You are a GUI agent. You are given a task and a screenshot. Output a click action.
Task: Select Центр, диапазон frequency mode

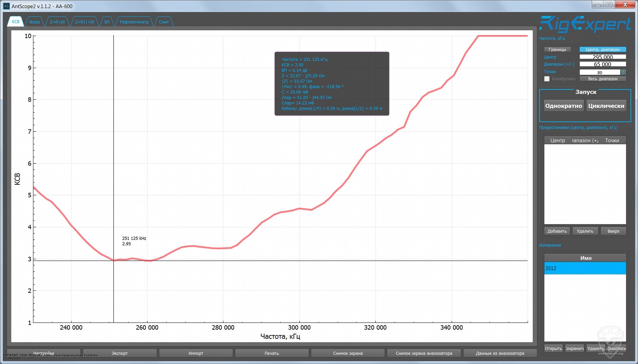603,50
